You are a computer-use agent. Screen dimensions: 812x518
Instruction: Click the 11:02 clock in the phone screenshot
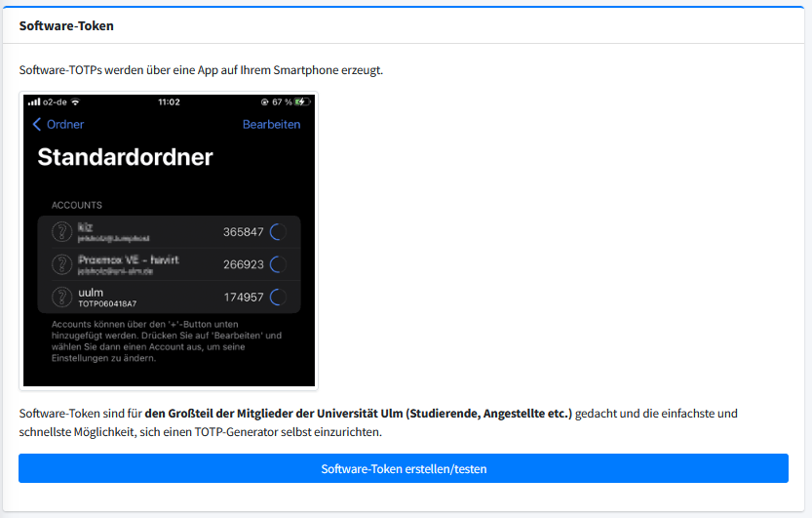coord(169,101)
